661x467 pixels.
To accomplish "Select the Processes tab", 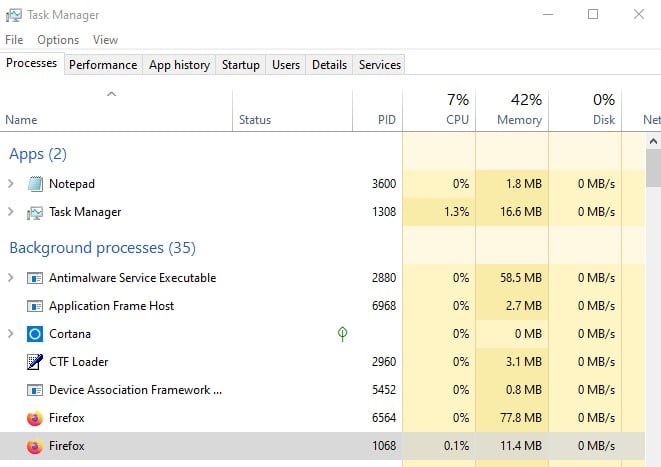I will (32, 63).
